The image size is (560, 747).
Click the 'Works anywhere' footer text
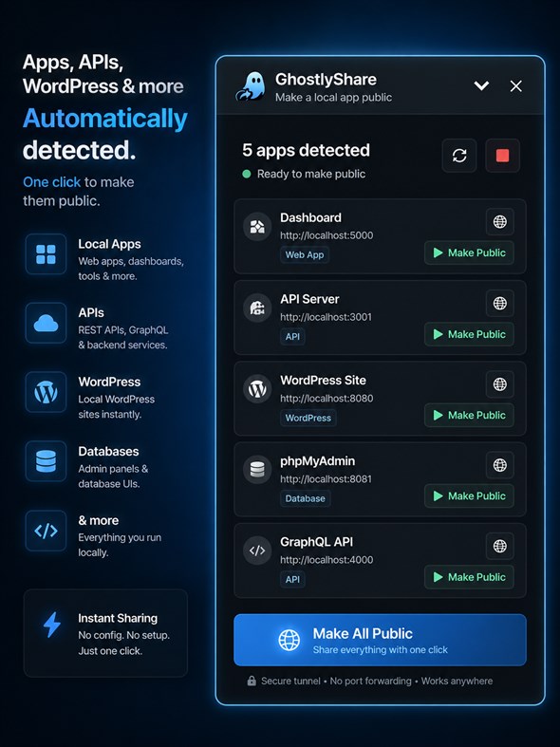[457, 681]
